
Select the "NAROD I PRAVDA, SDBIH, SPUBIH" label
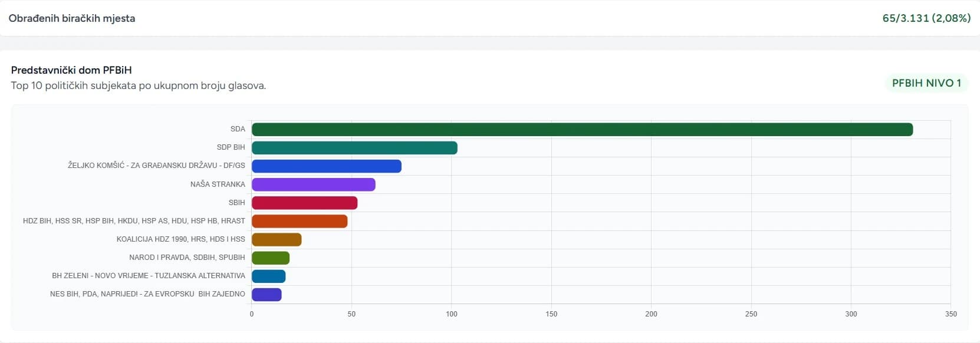point(187,258)
